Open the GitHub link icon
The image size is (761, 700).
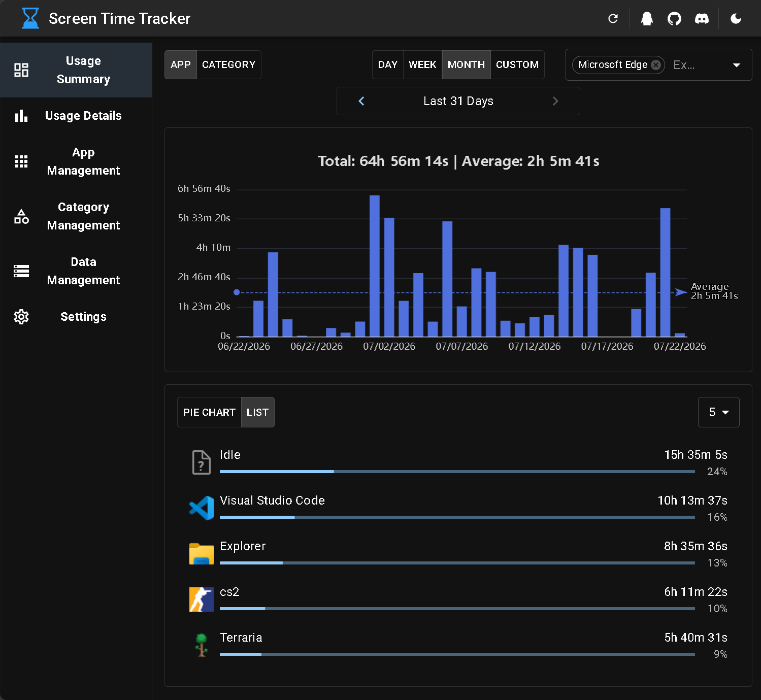click(674, 19)
